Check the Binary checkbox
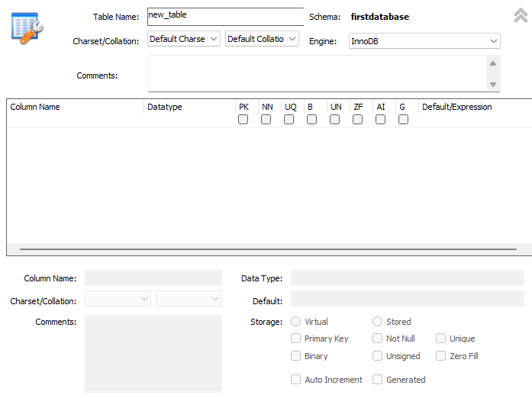 [x=296, y=355]
